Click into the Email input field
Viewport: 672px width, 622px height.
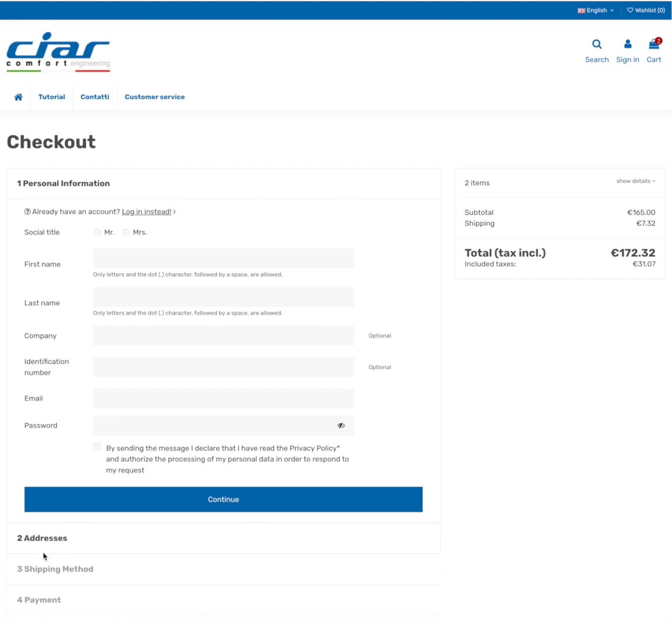click(x=223, y=399)
